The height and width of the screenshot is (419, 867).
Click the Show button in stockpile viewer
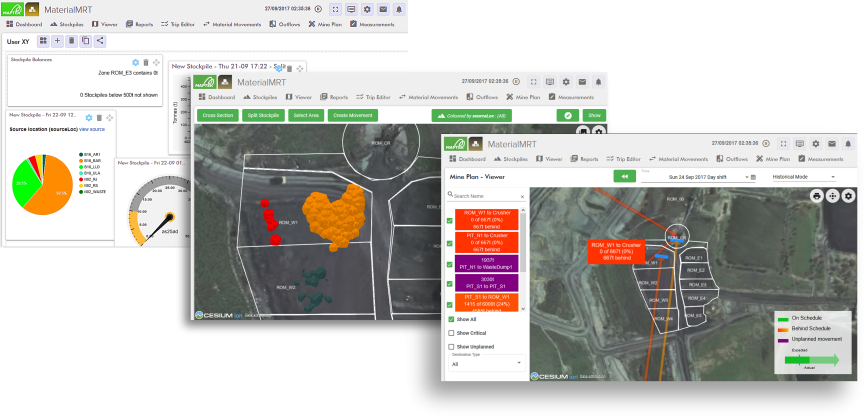594,116
